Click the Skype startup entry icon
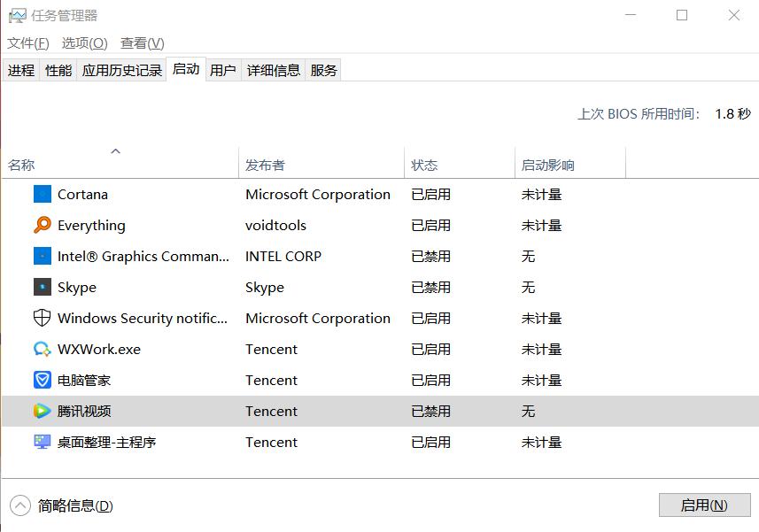The height and width of the screenshot is (532, 759). pyautogui.click(x=40, y=287)
